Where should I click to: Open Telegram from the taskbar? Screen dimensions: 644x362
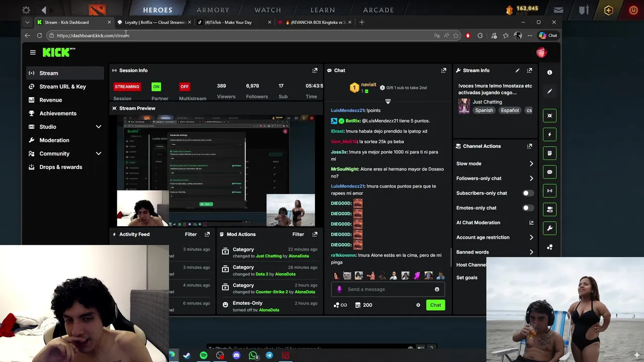coord(269,355)
